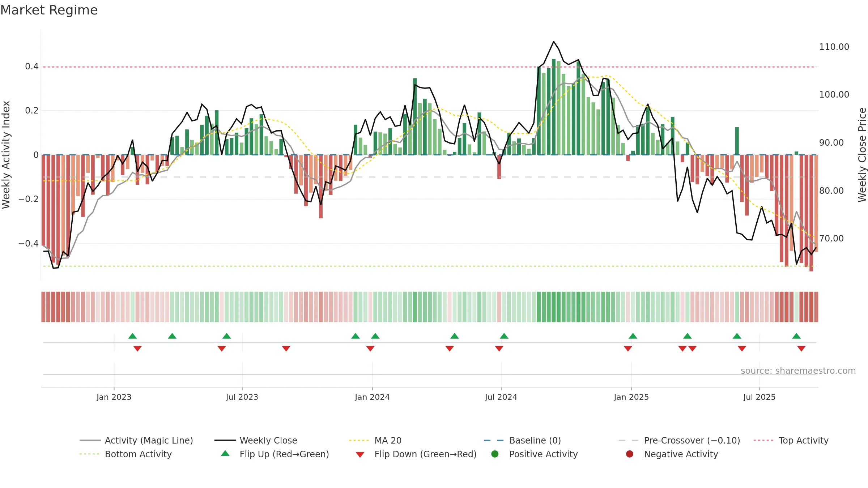Viewport: 868px width, 488px height.
Task: Click the red flip-down marker just before Jul 2024
Action: [x=499, y=348]
